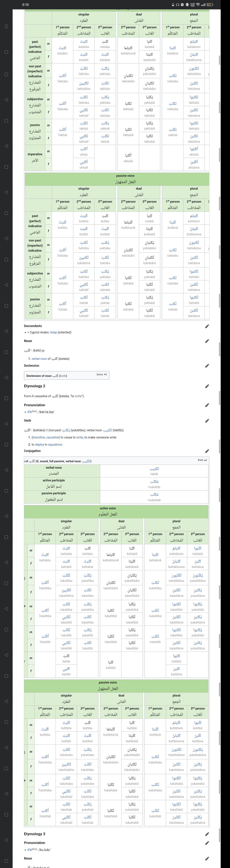
Task: Tap the battery indicator in status bar
Action: 210,5
